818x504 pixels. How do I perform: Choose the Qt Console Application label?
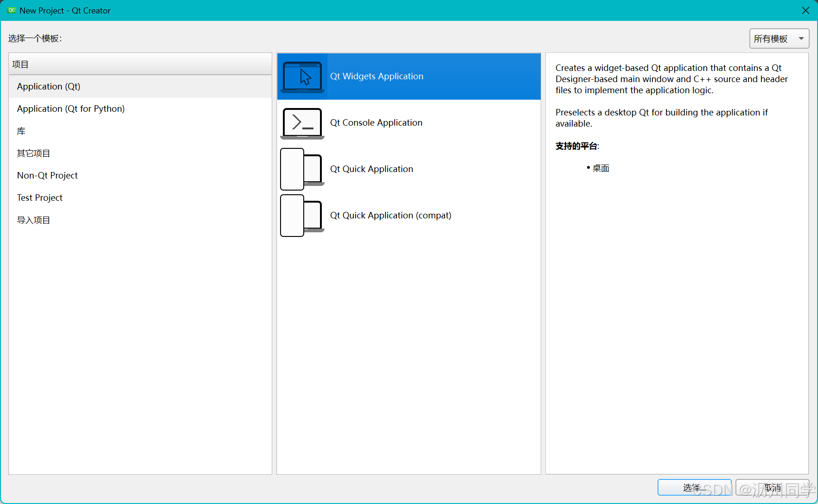tap(376, 123)
